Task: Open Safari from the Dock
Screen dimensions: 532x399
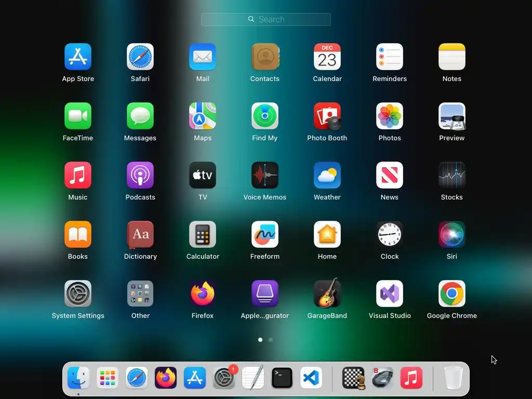Action: (137, 378)
